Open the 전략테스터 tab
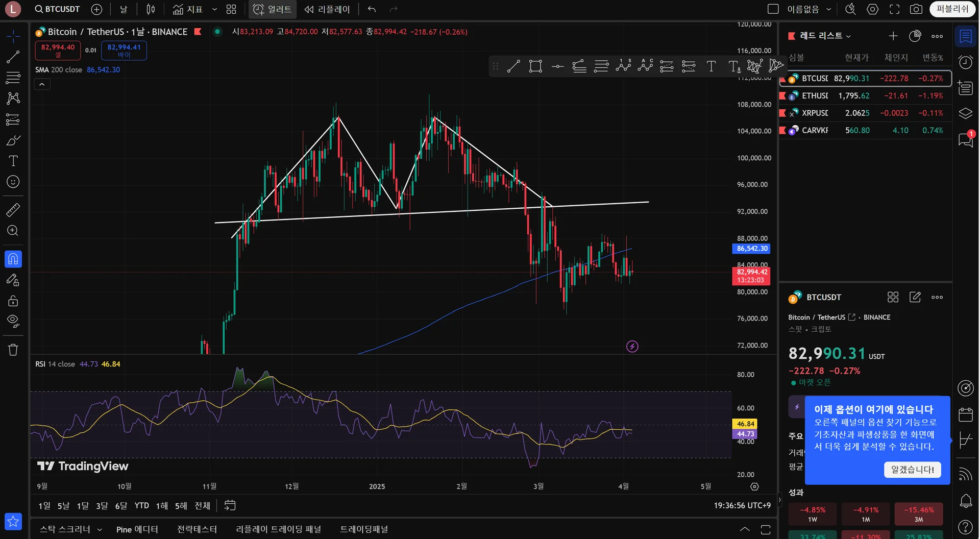The width and height of the screenshot is (980, 539). [197, 529]
